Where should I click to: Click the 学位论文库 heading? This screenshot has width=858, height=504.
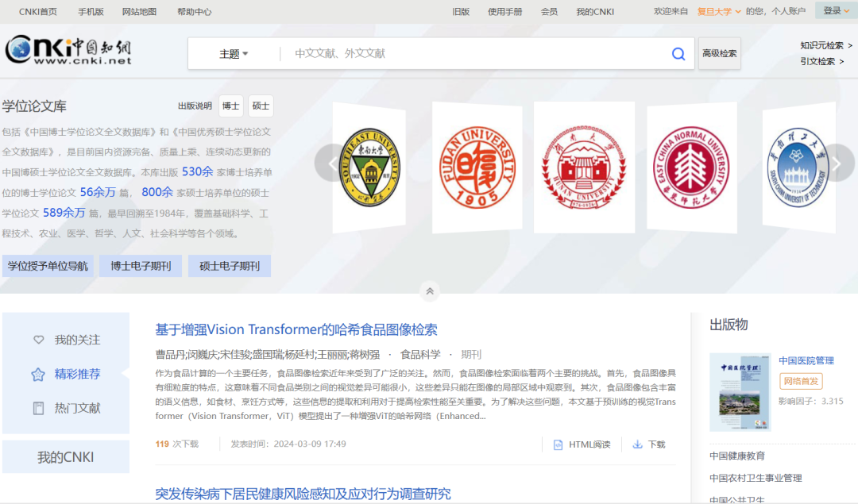coord(34,106)
